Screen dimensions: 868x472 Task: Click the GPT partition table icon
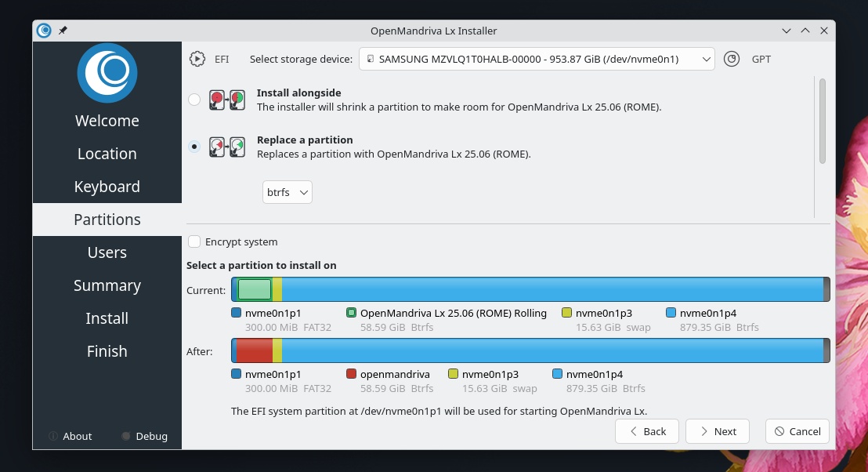(732, 59)
